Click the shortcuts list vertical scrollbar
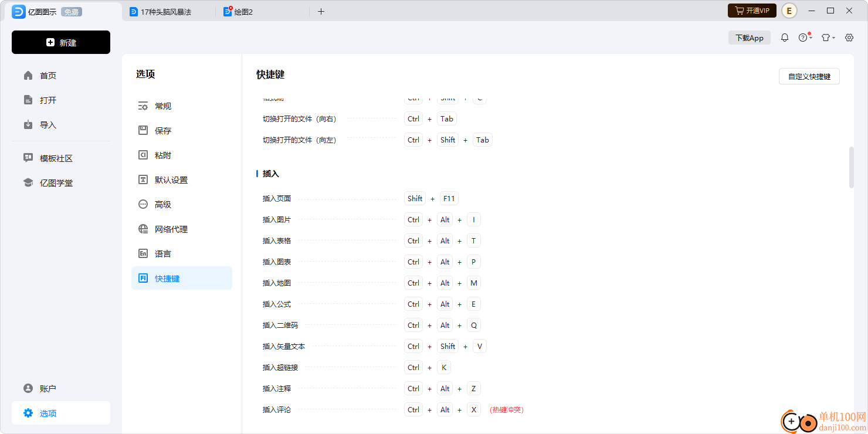The image size is (868, 434). (852, 167)
